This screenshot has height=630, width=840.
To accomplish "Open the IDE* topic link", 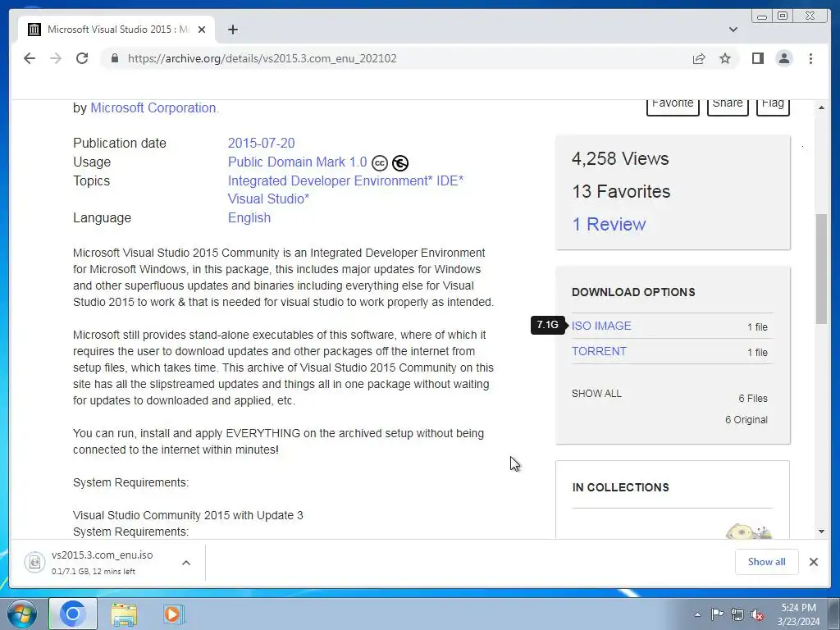I will pyautogui.click(x=450, y=180).
